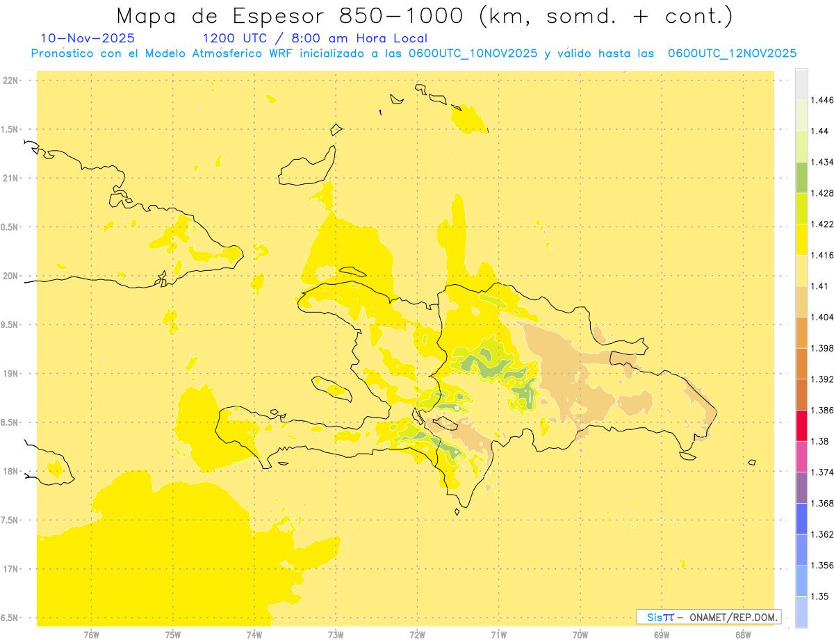Click the '1.38' colorbar value

819,441
